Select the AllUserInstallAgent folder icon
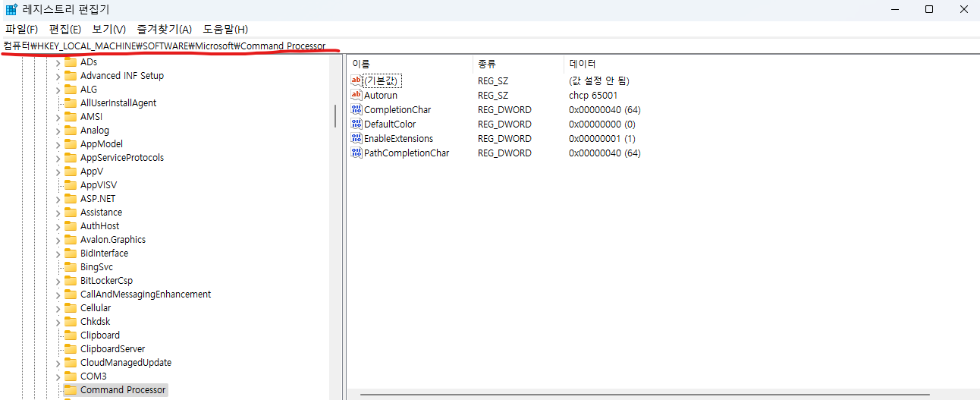The height and width of the screenshot is (400, 980). pyautogui.click(x=71, y=103)
